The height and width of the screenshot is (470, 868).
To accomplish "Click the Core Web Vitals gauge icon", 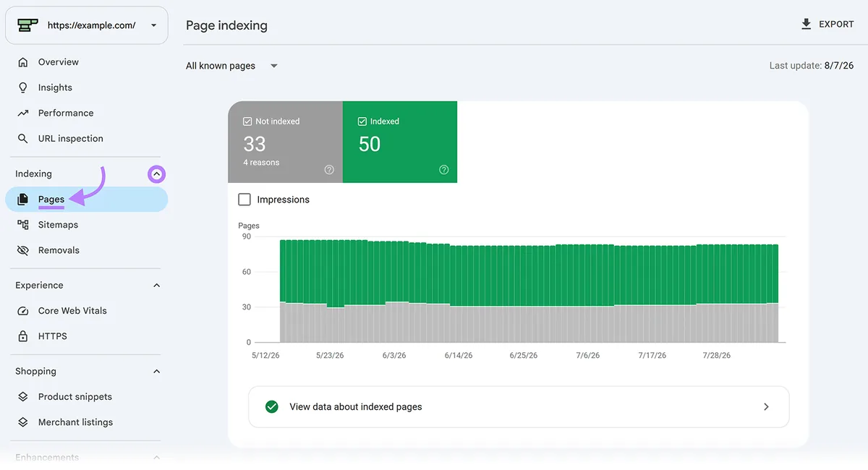I will (x=23, y=311).
